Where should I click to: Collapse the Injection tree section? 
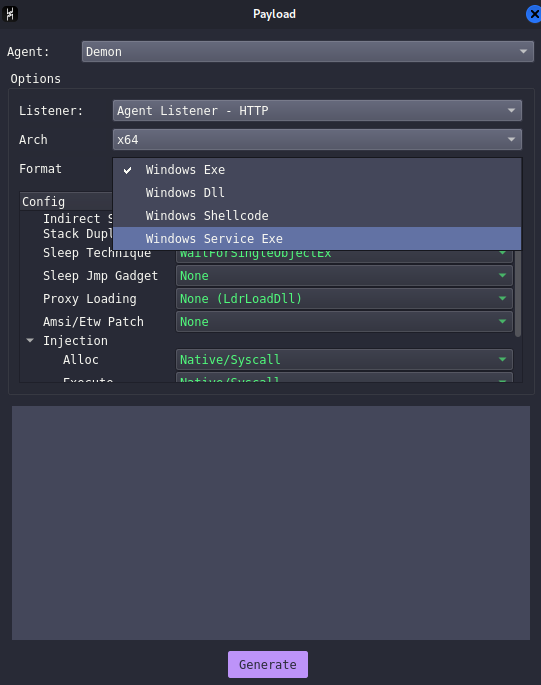(30, 340)
